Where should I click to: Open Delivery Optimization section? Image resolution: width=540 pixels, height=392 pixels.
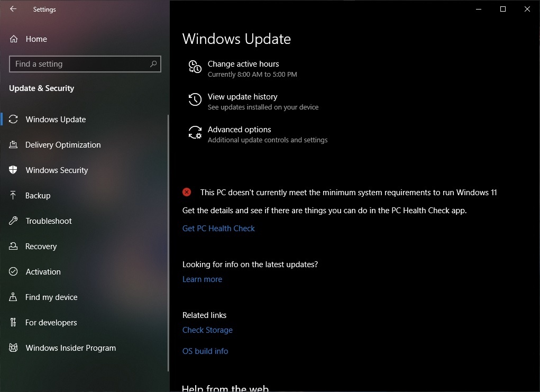(84, 144)
